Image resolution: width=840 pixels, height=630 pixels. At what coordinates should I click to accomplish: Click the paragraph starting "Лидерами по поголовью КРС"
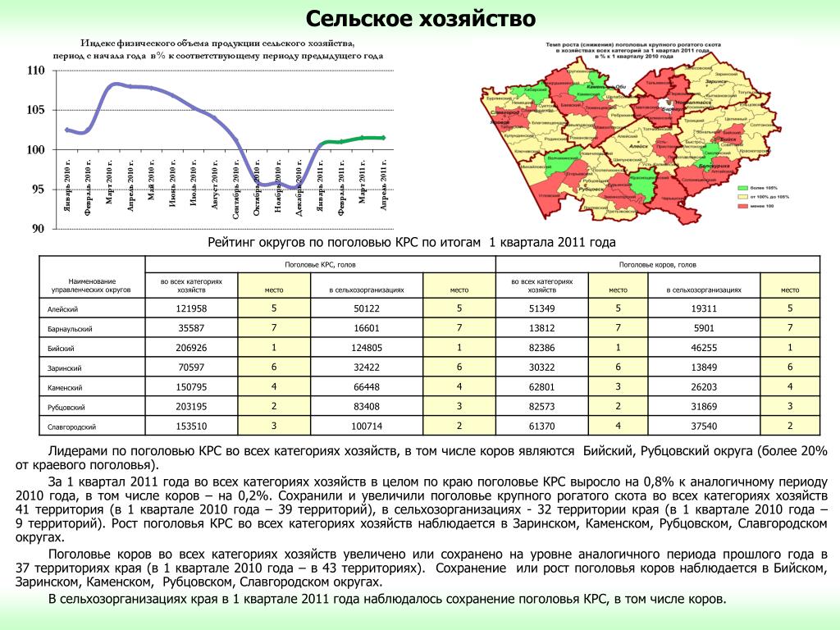click(x=422, y=458)
